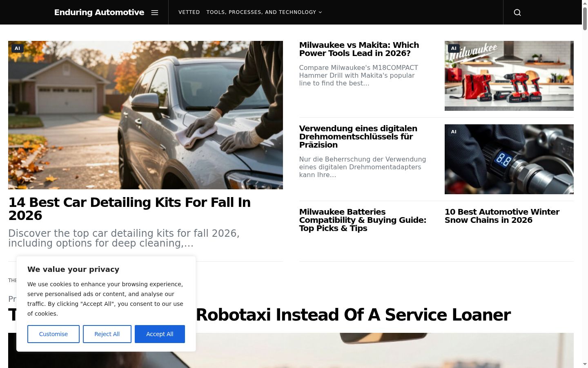Image resolution: width=588 pixels, height=368 pixels.
Task: Open the 14 Best Car Detailing Kits article
Action: coord(129,209)
